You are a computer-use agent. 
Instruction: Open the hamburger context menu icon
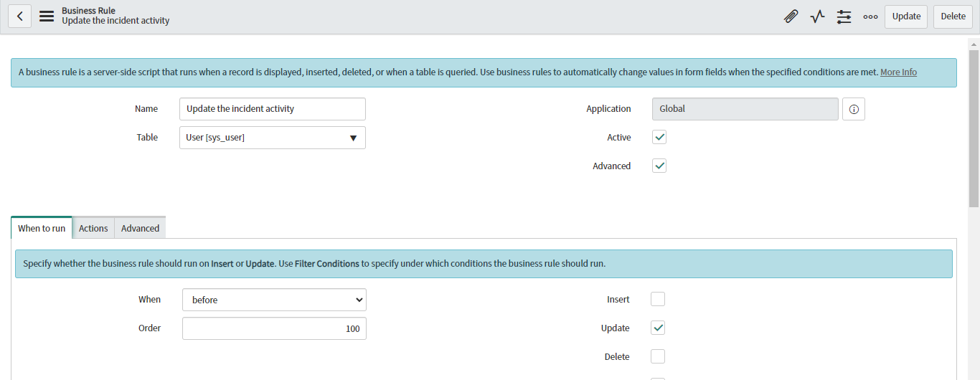click(x=47, y=16)
